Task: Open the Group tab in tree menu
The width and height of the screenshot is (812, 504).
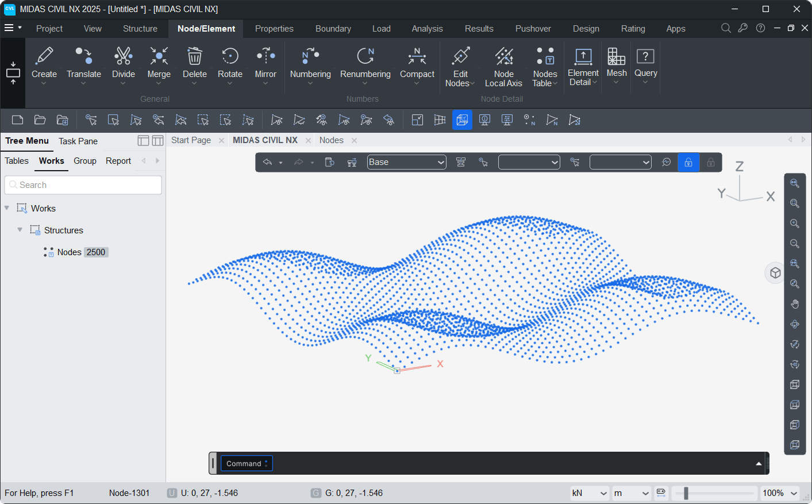Action: tap(85, 161)
